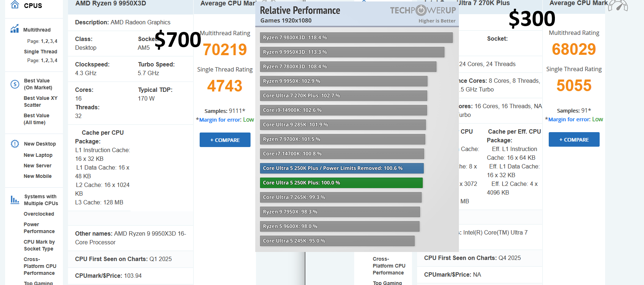Open the Single Thread chart link
Viewport: 644px width, 285px height.
point(41,52)
